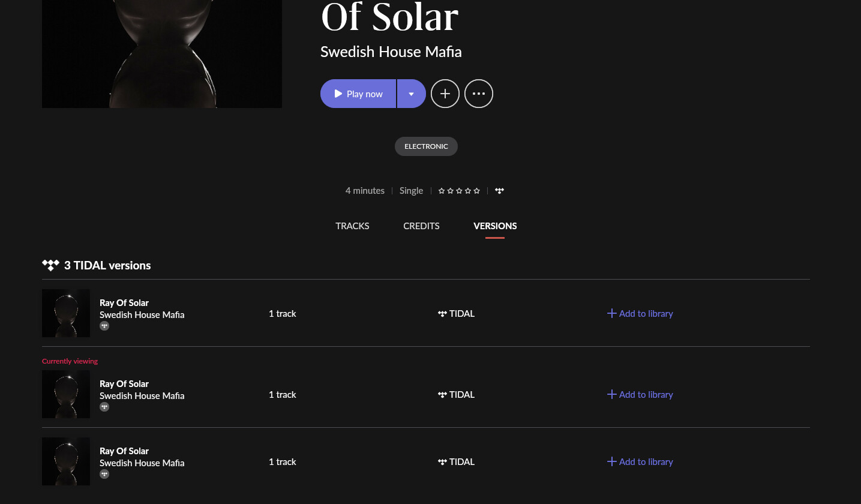Click the '3 TIDAL versions' heading
Viewport: 861px width, 504px height.
click(x=107, y=265)
